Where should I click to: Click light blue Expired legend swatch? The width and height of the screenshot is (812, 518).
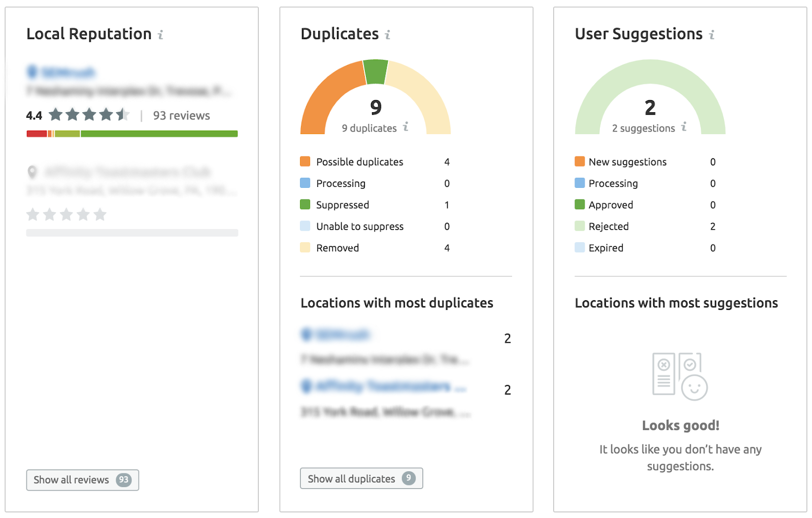[580, 247]
